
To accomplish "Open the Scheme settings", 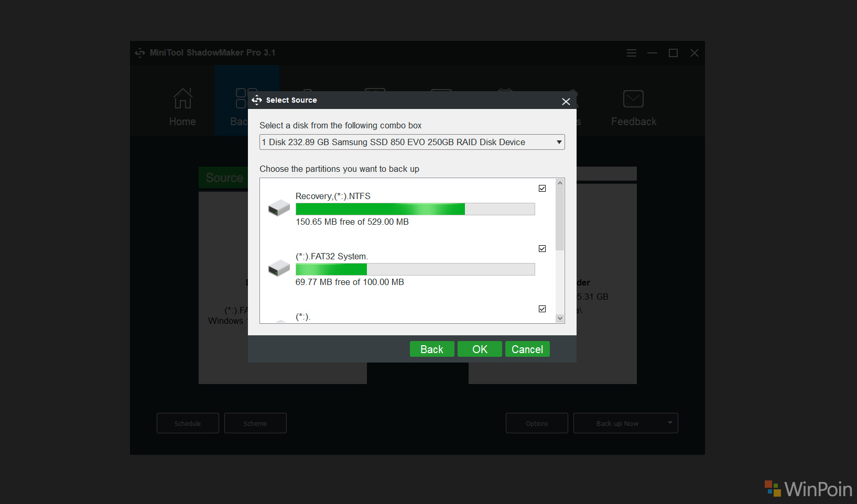I will [x=255, y=423].
